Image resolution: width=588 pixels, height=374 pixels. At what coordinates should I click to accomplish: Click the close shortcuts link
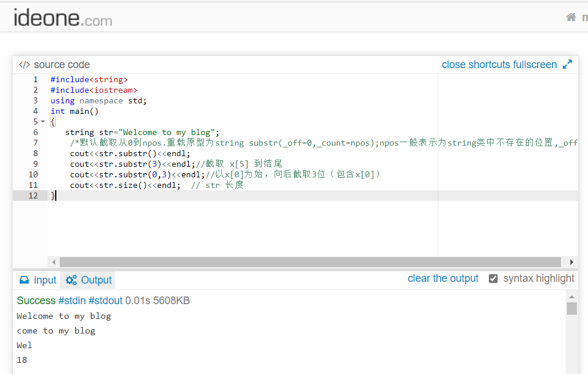(x=477, y=65)
